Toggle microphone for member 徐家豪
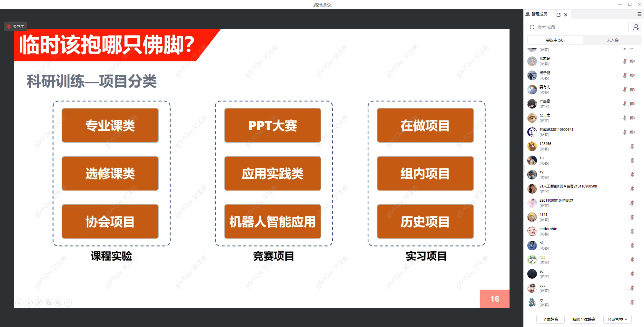This screenshot has height=327, width=644. pyautogui.click(x=625, y=61)
